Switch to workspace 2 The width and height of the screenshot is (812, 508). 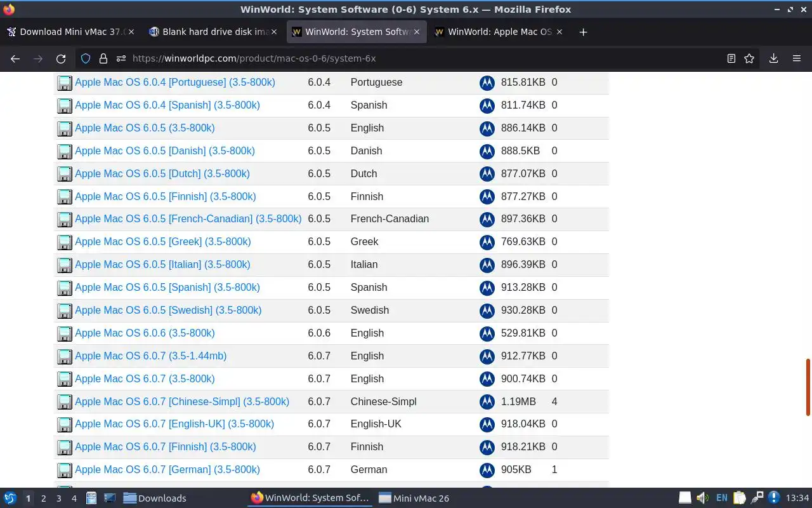click(43, 498)
